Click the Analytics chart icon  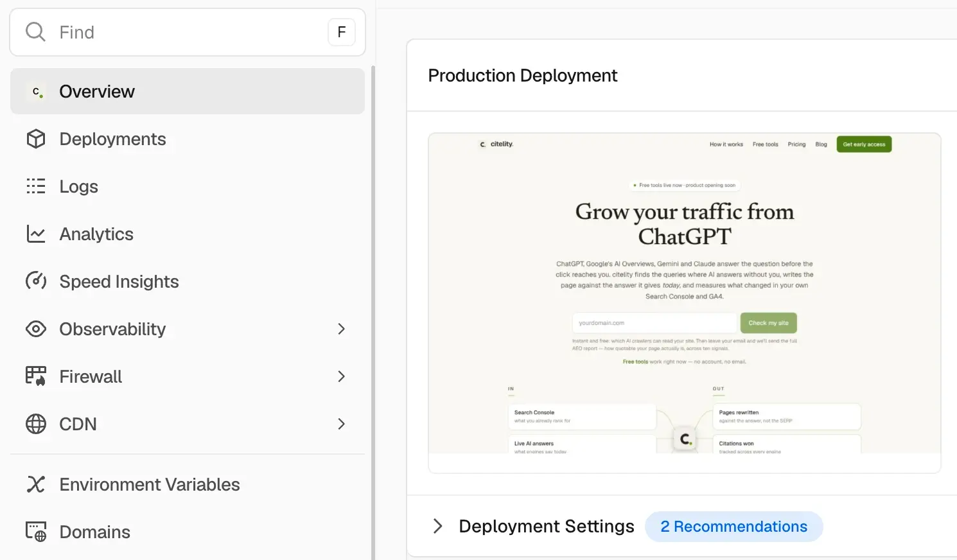pos(36,234)
